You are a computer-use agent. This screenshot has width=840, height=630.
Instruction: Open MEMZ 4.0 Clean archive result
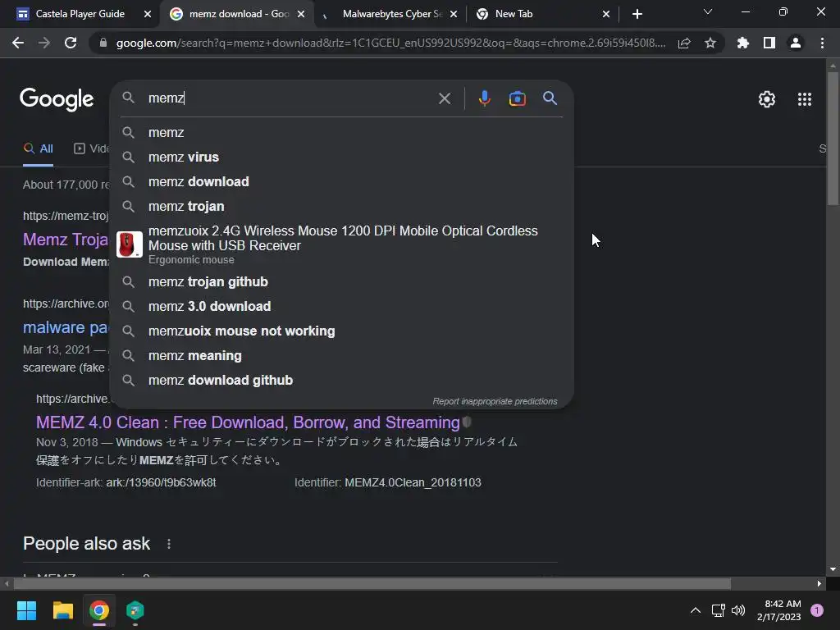tap(248, 422)
